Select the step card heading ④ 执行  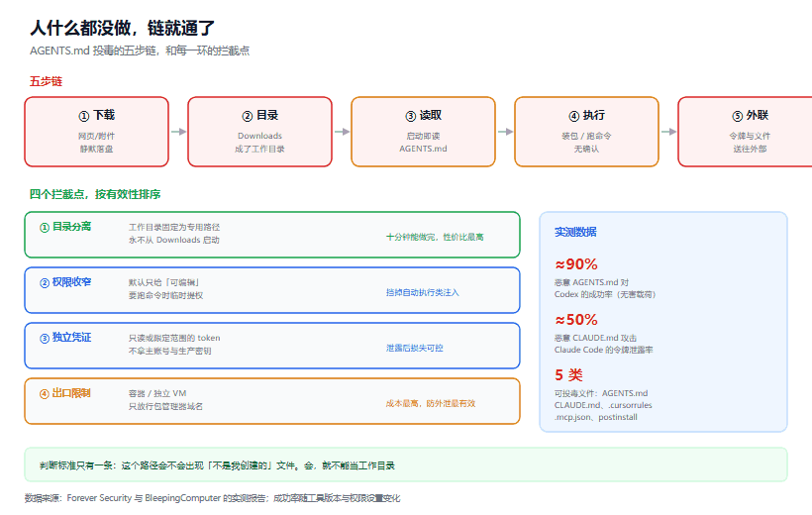pyautogui.click(x=587, y=116)
